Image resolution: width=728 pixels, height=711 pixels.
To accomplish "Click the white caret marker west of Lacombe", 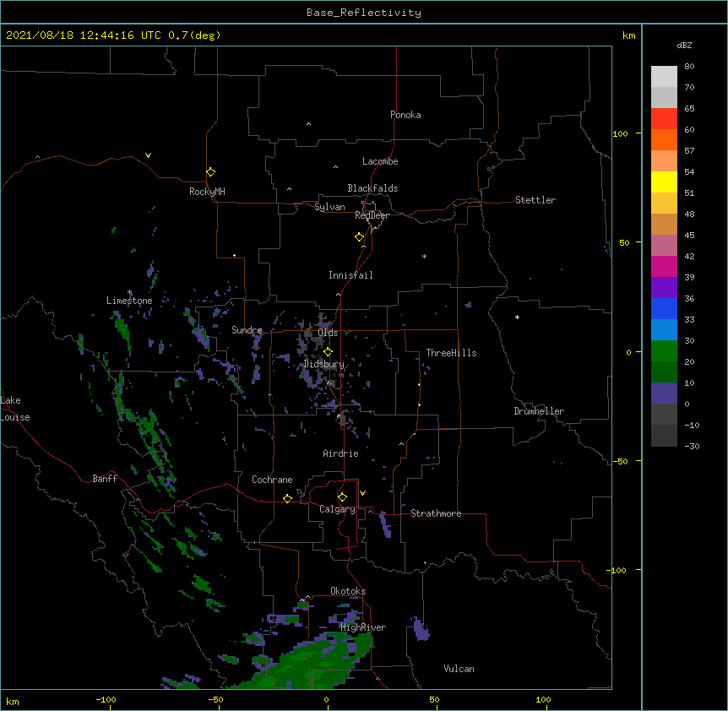I will (x=335, y=167).
